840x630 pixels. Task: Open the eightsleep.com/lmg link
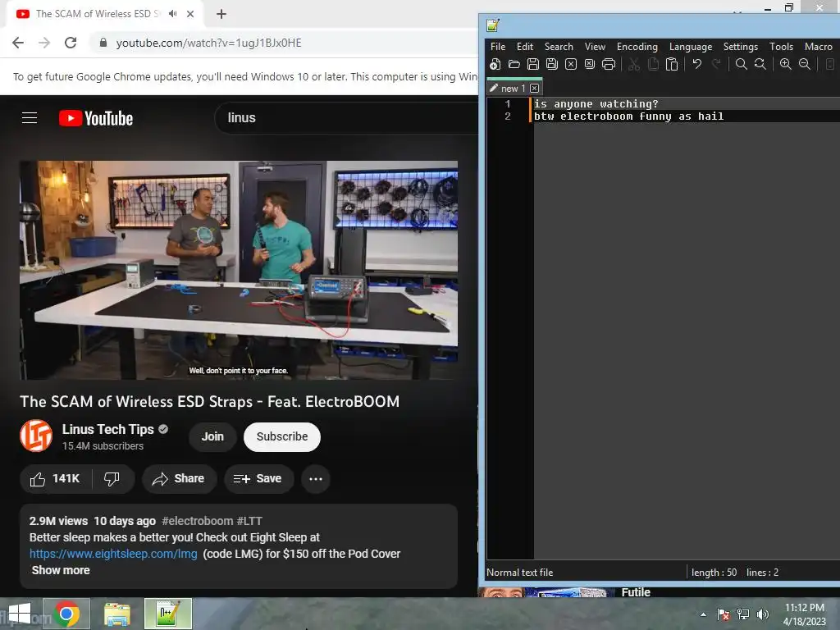tap(113, 554)
